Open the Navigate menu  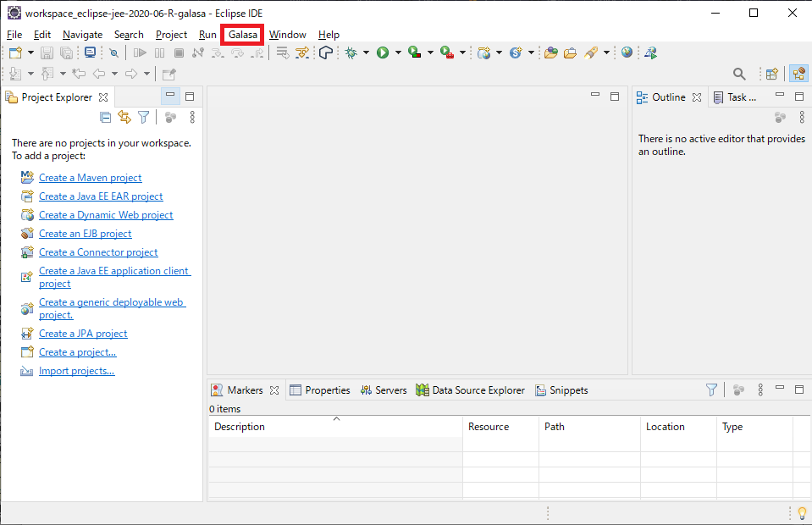(82, 35)
